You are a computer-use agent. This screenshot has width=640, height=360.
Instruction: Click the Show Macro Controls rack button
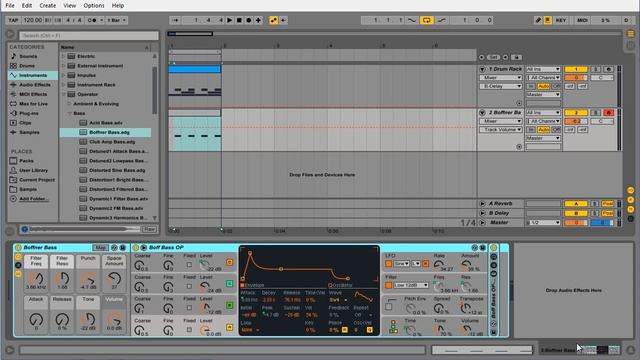coord(18,257)
